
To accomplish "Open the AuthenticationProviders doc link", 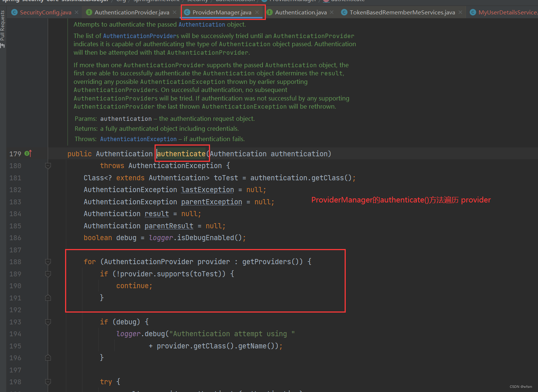I will (x=141, y=36).
